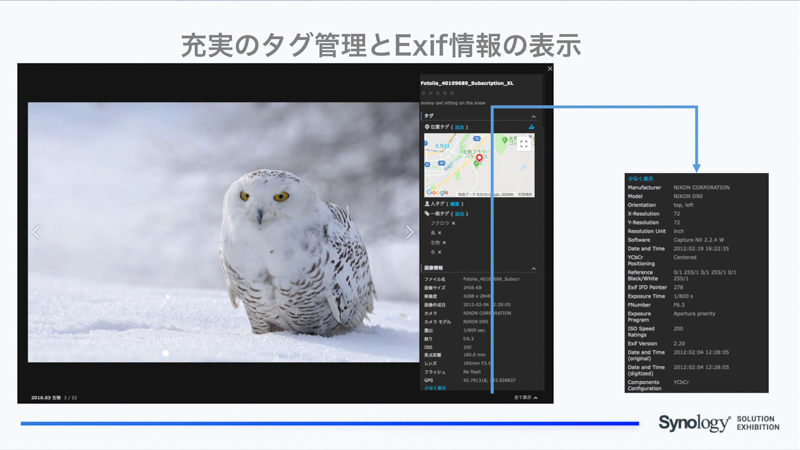This screenshot has height=450, width=800.
Task: Select the No flash value
Action: point(472,372)
